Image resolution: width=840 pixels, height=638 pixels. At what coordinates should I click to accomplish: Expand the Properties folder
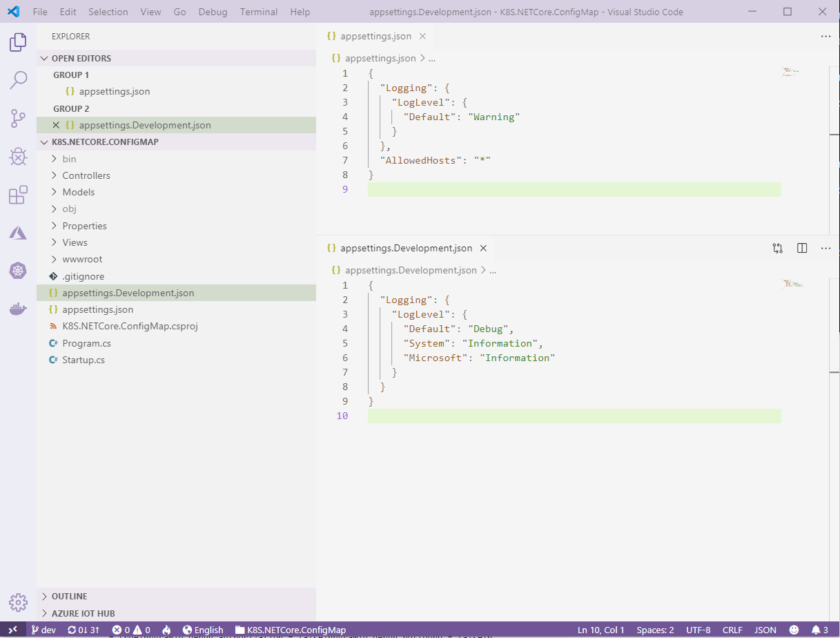tap(176, 226)
